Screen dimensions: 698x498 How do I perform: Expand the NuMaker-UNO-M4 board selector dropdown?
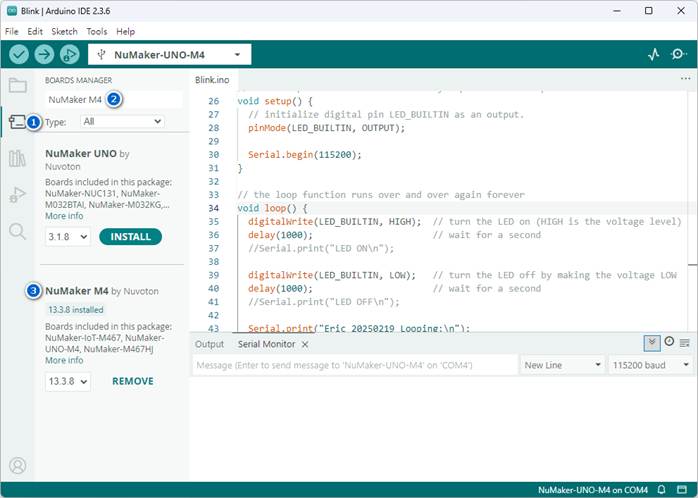point(169,54)
